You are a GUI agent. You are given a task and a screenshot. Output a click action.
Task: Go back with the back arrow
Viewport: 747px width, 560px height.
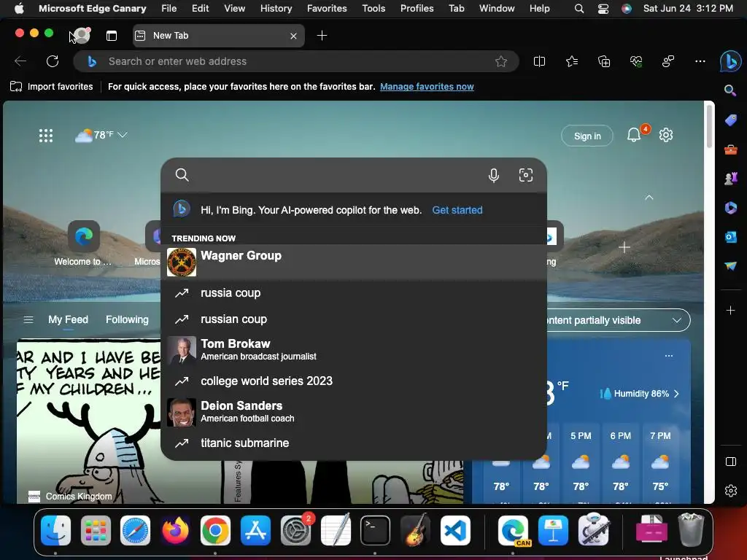coord(20,61)
